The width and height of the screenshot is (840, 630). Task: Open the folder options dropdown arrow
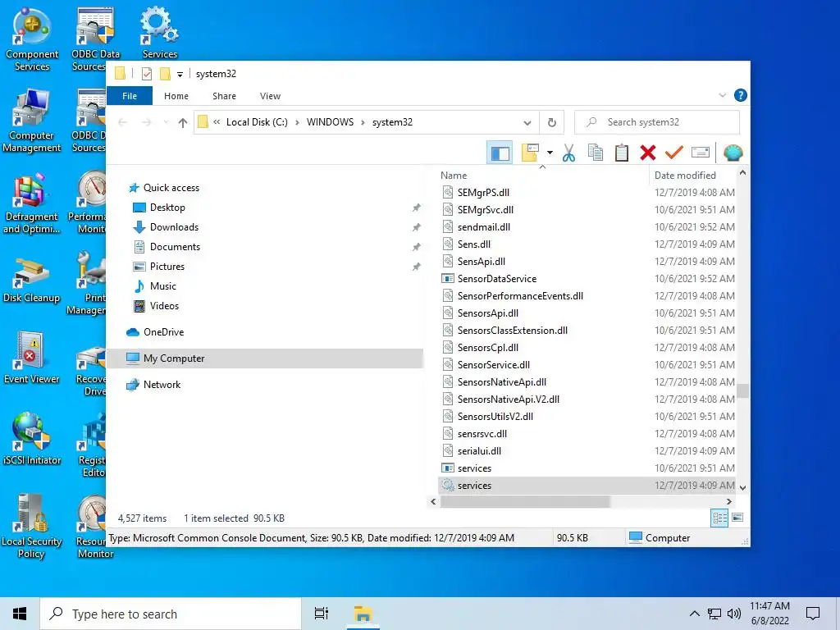(x=550, y=153)
